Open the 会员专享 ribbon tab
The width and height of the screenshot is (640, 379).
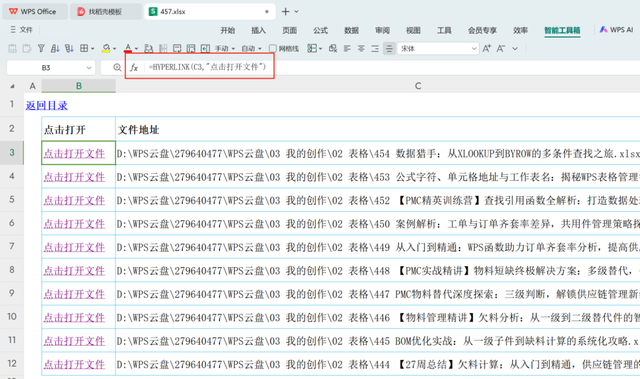click(482, 30)
